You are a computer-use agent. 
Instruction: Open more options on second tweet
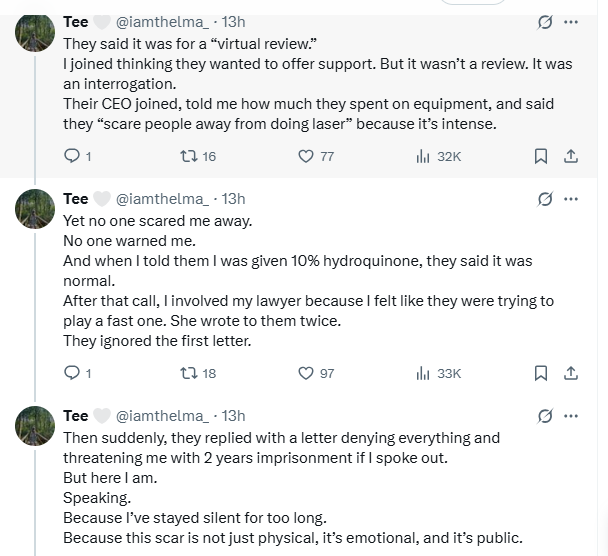(x=571, y=199)
